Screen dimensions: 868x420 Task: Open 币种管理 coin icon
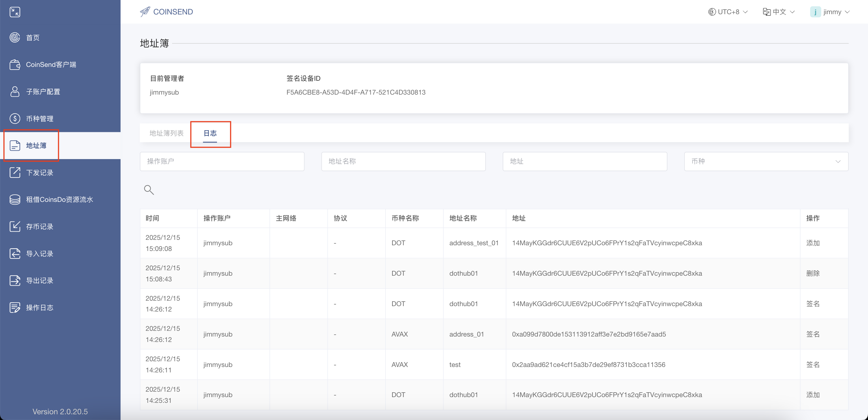coord(15,118)
